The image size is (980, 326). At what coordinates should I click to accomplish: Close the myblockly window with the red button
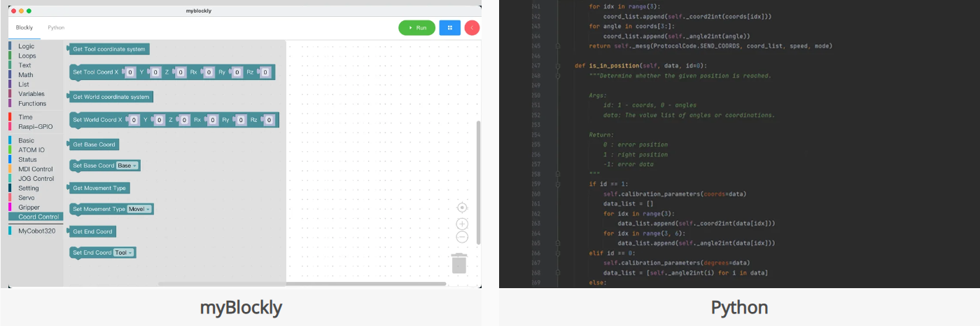coord(15,11)
